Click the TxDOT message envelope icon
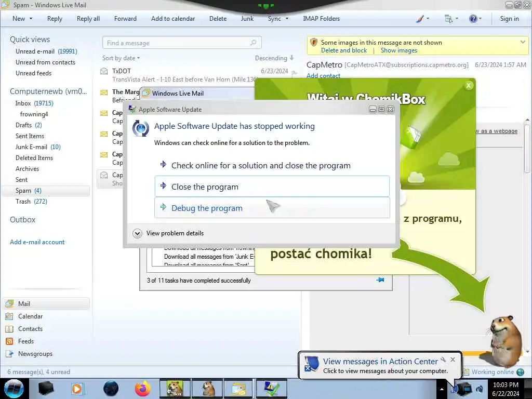Screen dimensions: 532x399 pyautogui.click(x=104, y=71)
